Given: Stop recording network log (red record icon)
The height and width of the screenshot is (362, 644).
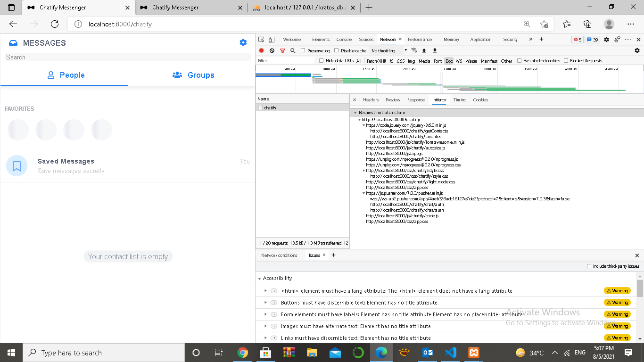Looking at the screenshot, I should click(262, 49).
